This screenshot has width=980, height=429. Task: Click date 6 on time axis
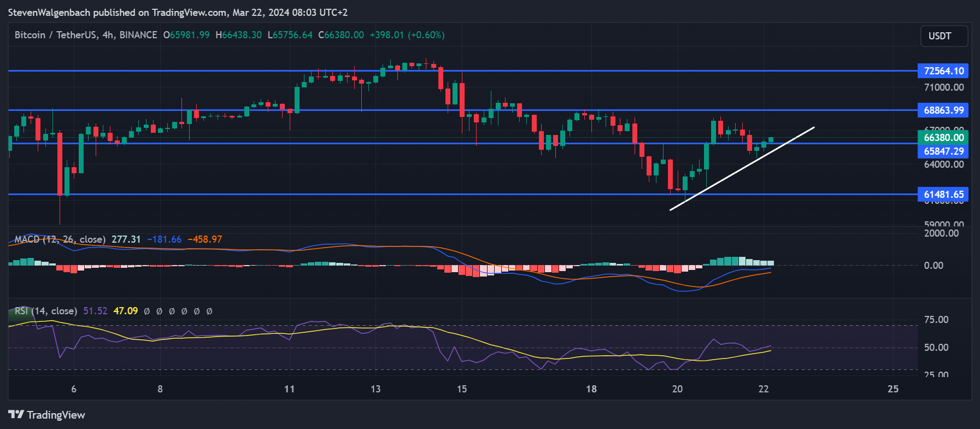pyautogui.click(x=74, y=389)
